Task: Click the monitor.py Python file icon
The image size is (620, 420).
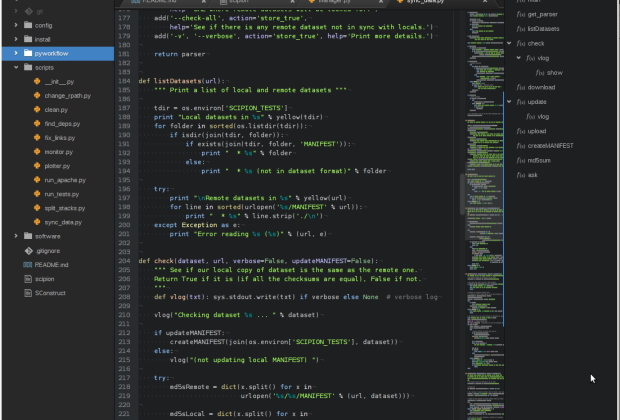Action: [x=37, y=151]
